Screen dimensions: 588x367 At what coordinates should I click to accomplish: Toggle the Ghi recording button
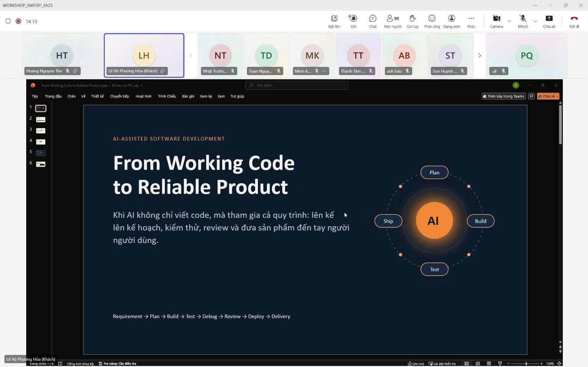353,21
